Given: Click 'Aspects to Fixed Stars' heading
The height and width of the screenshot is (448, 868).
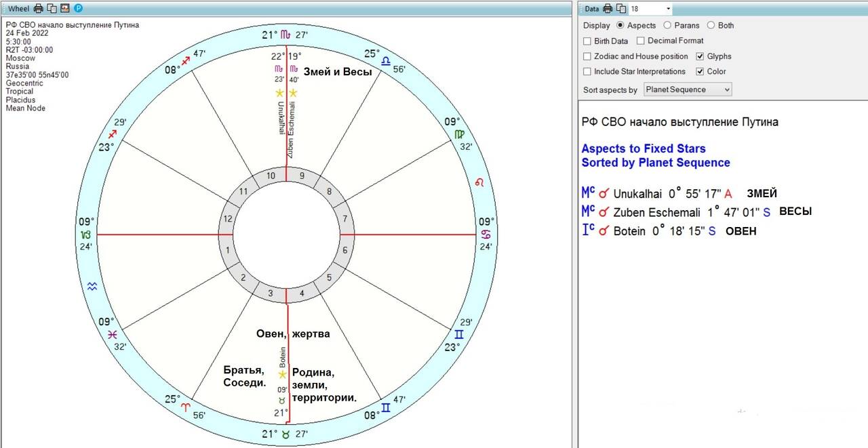Looking at the screenshot, I should [x=644, y=148].
